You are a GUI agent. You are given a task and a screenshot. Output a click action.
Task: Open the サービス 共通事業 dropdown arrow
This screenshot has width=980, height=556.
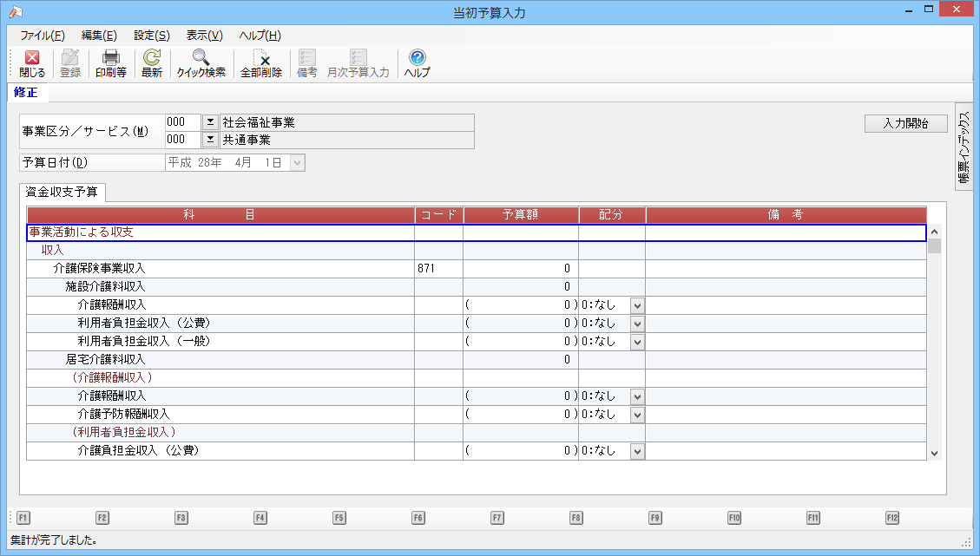[210, 140]
